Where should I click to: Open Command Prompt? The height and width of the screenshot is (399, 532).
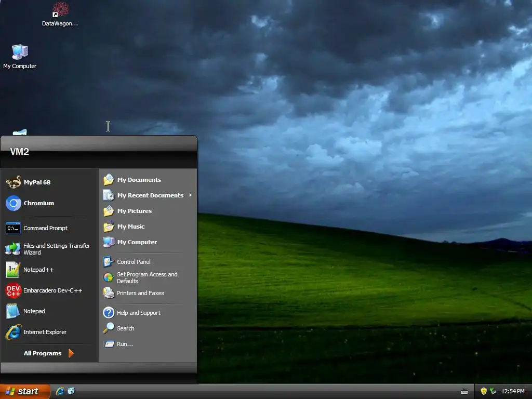tap(49, 228)
